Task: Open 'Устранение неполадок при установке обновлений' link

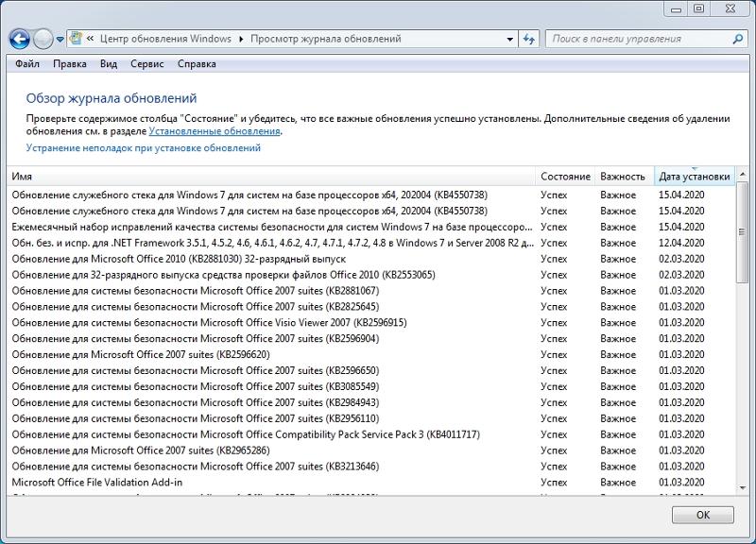Action: point(144,148)
